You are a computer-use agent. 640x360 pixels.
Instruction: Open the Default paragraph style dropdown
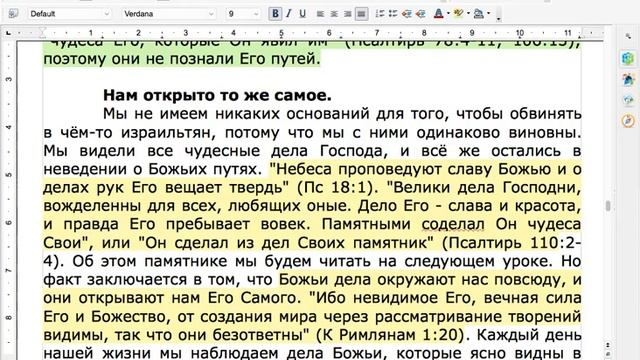[107, 14]
